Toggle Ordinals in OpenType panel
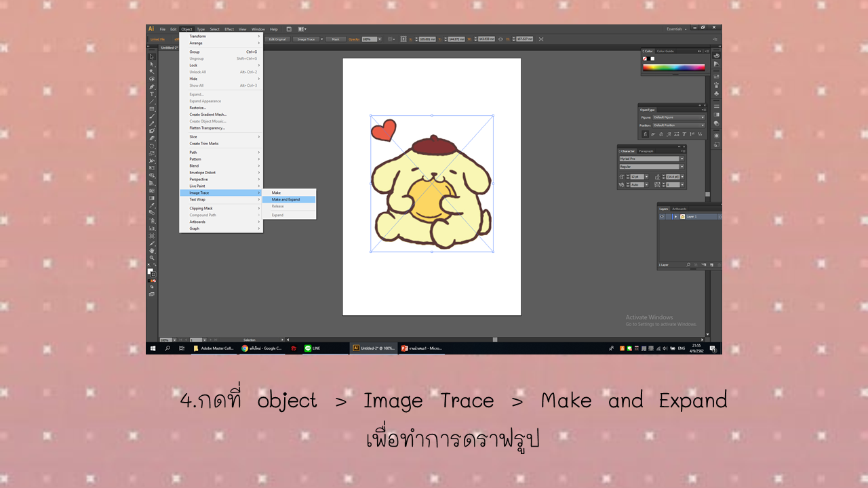This screenshot has height=488, width=868. coord(692,134)
